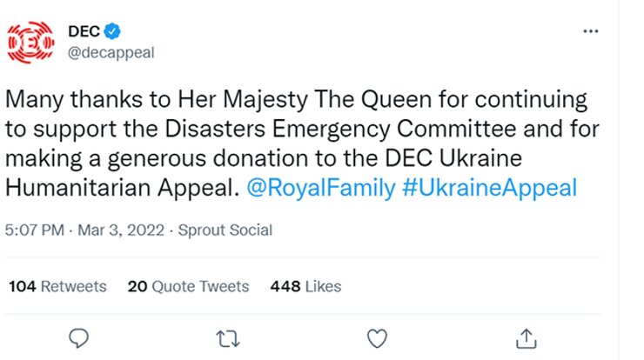Click the @decappeal handle
The image size is (644, 360).
click(111, 52)
